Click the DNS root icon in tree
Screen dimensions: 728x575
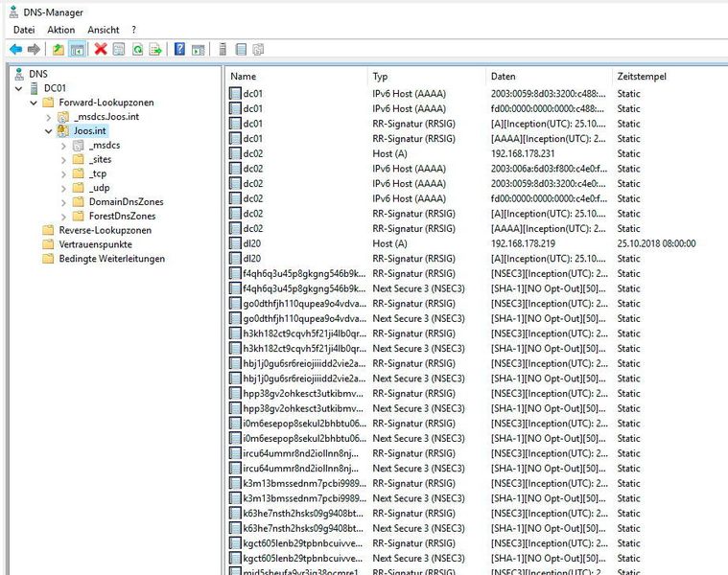(x=19, y=74)
